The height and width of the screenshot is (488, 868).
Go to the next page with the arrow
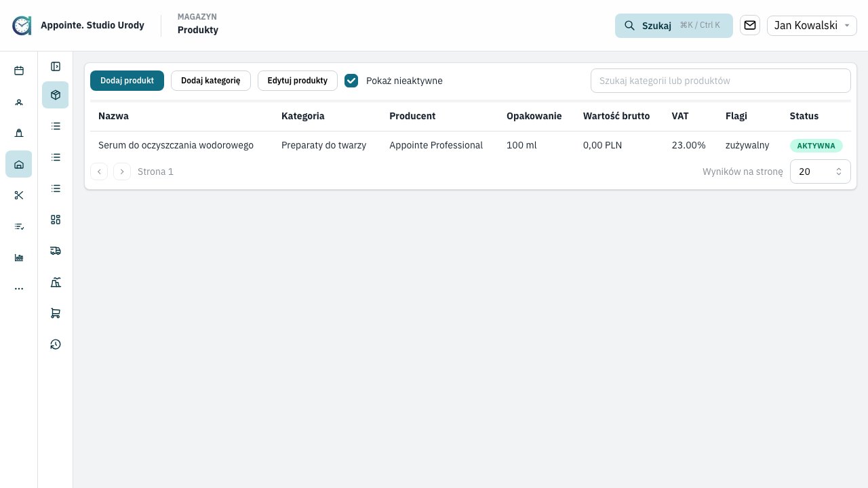pyautogui.click(x=122, y=171)
